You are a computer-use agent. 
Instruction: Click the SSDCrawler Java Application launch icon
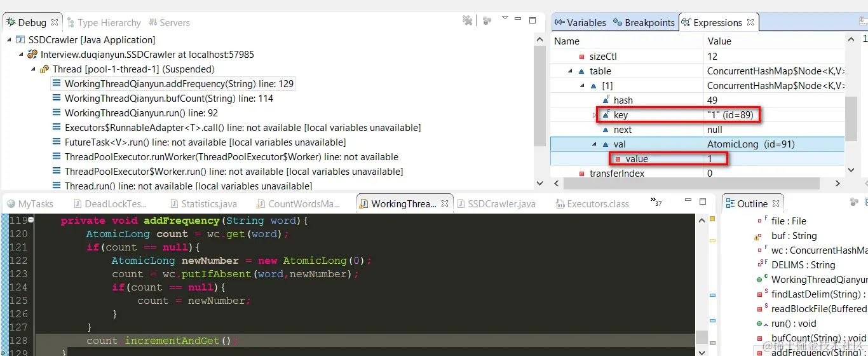point(20,40)
